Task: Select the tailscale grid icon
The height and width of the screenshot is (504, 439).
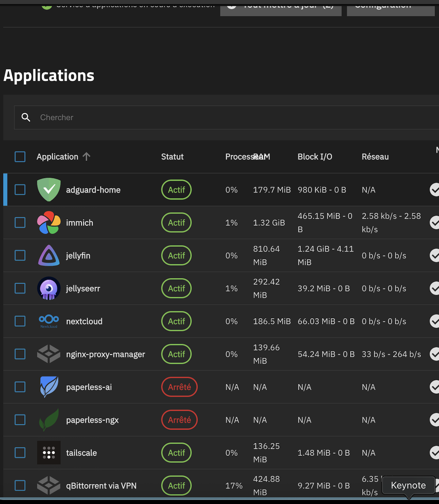Action: pyautogui.click(x=49, y=453)
